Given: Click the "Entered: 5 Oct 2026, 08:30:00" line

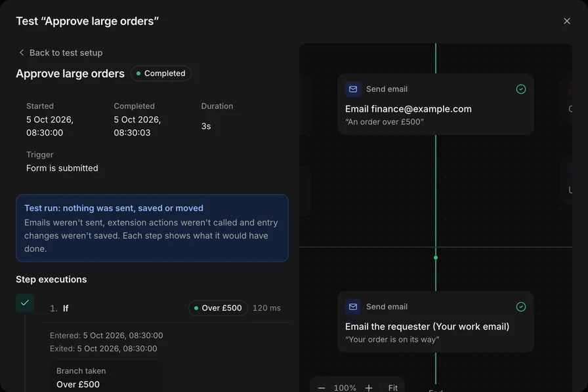Looking at the screenshot, I should pyautogui.click(x=106, y=336).
